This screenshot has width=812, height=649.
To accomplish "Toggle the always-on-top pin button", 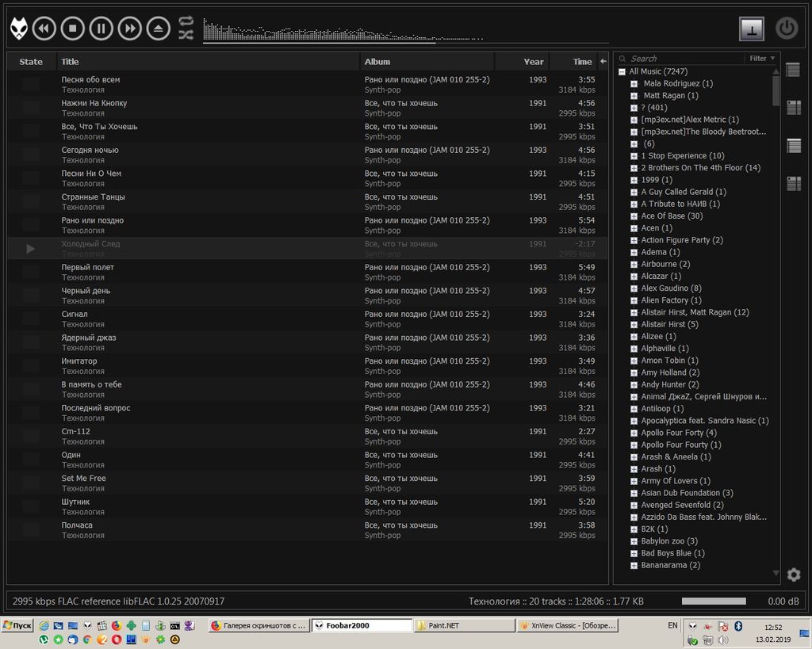I will tap(752, 29).
